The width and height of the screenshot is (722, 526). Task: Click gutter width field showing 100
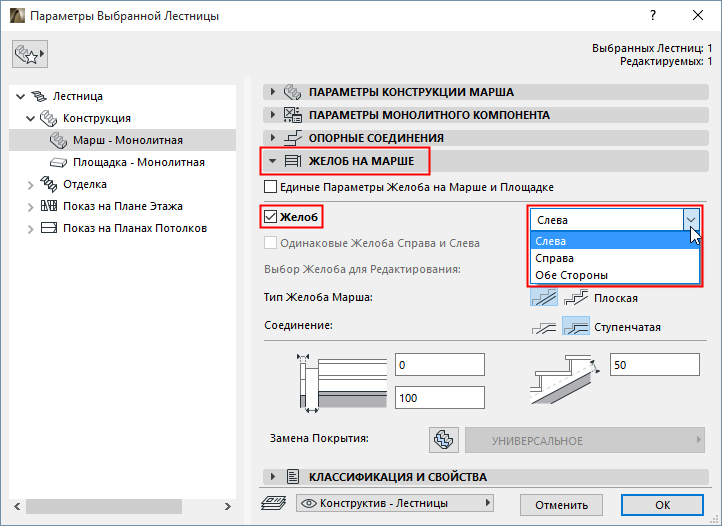(x=440, y=397)
